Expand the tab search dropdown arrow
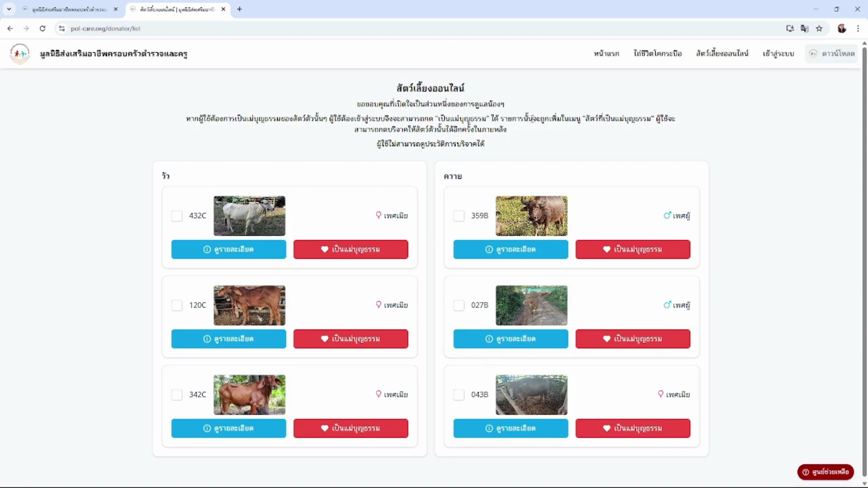Viewport: 868px width, 488px height. [9, 9]
